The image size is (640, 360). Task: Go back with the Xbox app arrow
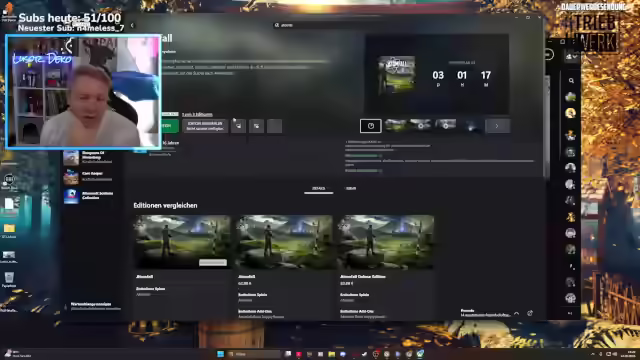pyautogui.click(x=132, y=25)
